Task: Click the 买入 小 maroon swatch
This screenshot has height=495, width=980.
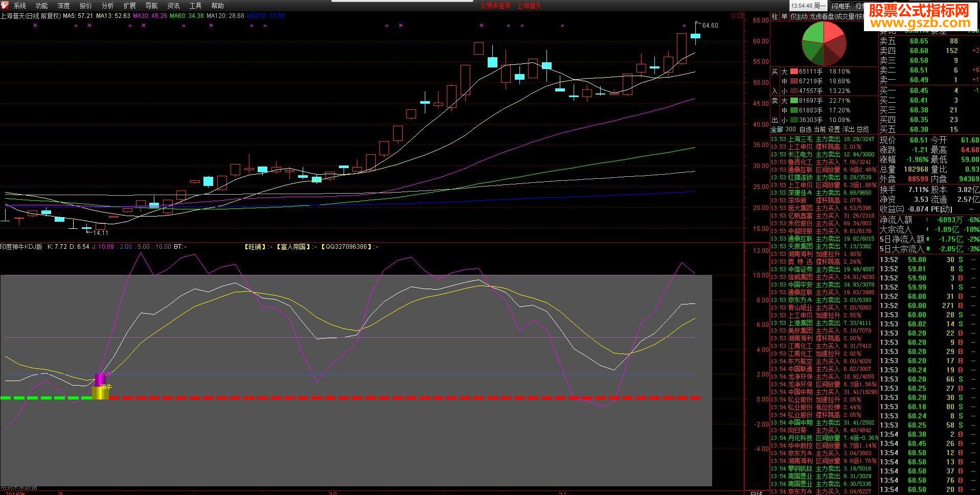Action: coord(794,91)
